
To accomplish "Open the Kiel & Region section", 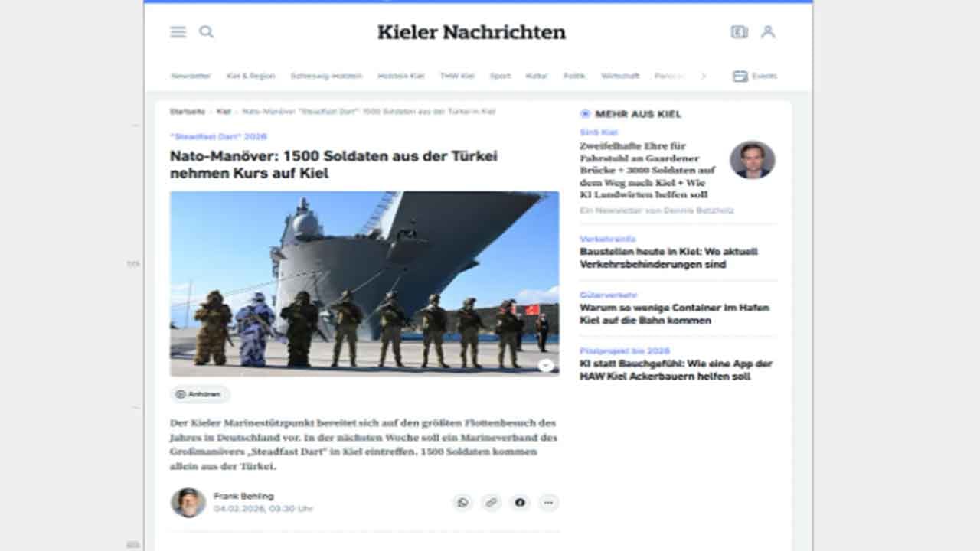I will coord(250,76).
